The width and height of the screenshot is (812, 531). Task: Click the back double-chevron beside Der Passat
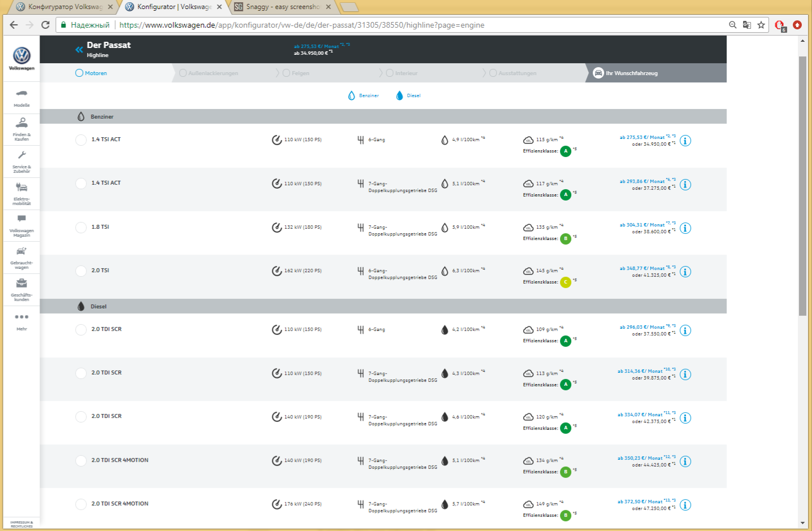click(79, 50)
